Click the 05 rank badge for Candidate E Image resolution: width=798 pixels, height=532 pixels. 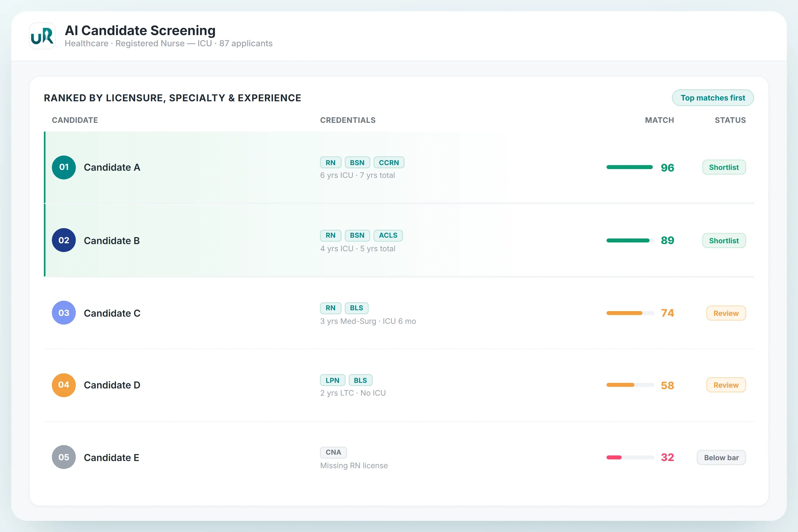(64, 457)
